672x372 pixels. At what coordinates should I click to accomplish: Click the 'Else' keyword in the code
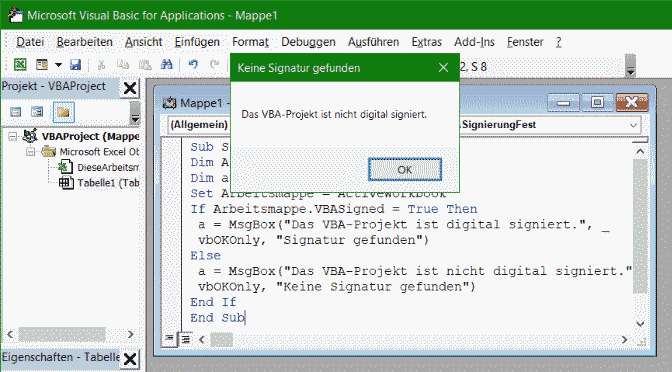click(206, 255)
